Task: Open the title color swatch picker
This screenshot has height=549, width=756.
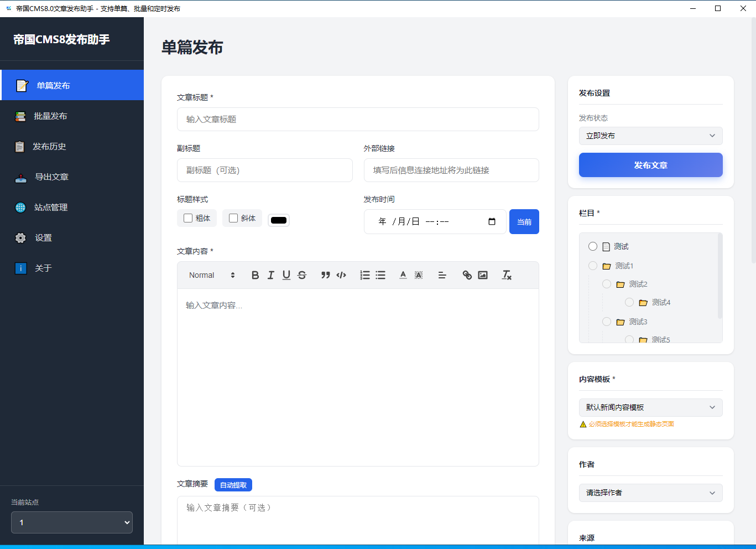Action: coord(279,220)
